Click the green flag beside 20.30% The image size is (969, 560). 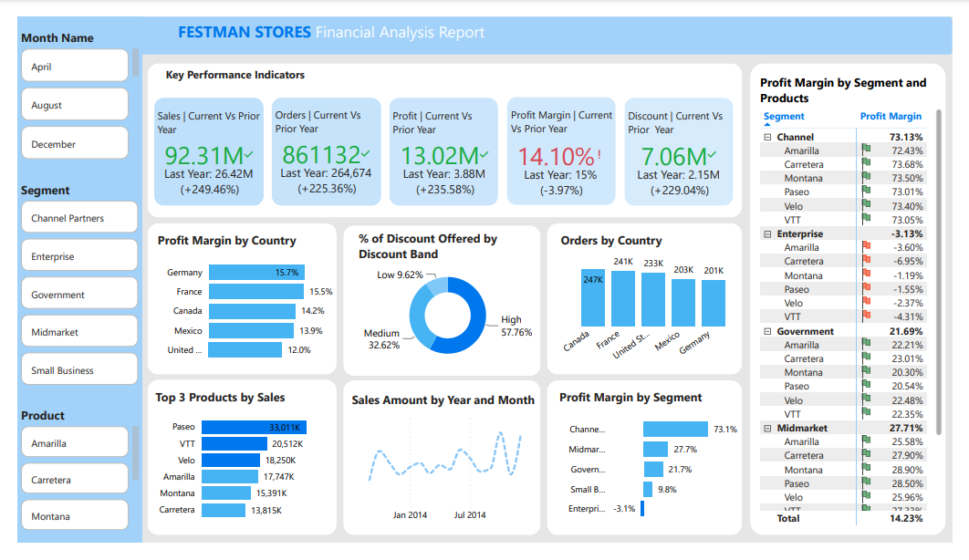[867, 370]
